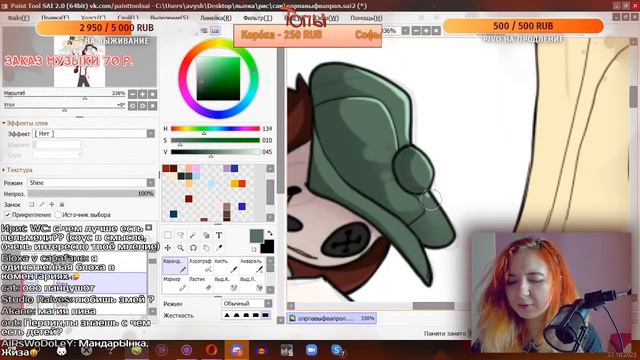640x360 pixels.
Task: Reset the Угол rotation angle
Action: (x=152, y=106)
